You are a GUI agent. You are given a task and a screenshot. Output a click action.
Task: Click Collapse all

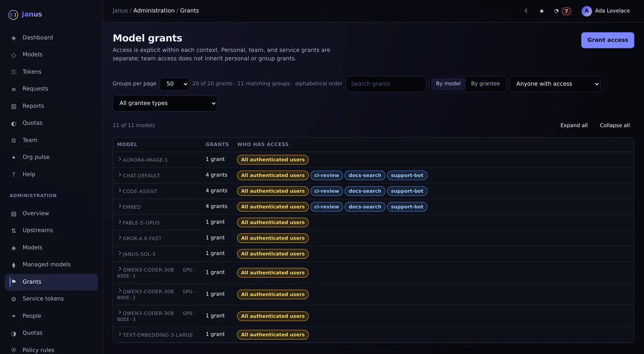pyautogui.click(x=615, y=126)
